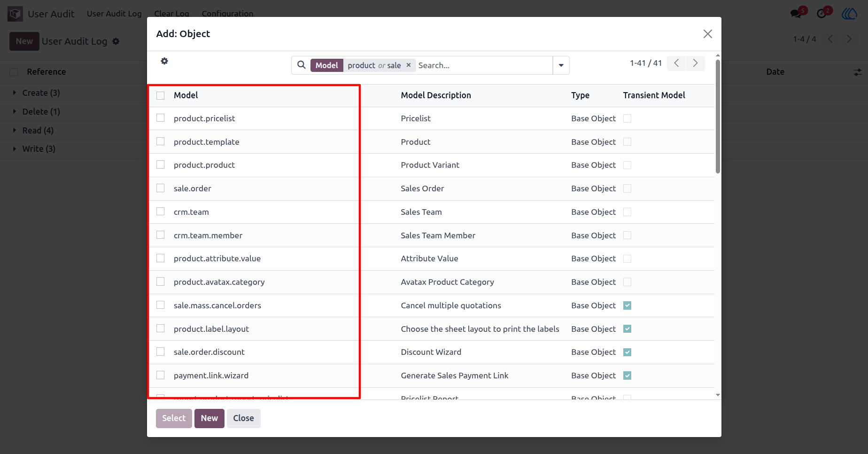Click the Select button in dialog
This screenshot has width=868, height=454.
pyautogui.click(x=174, y=418)
